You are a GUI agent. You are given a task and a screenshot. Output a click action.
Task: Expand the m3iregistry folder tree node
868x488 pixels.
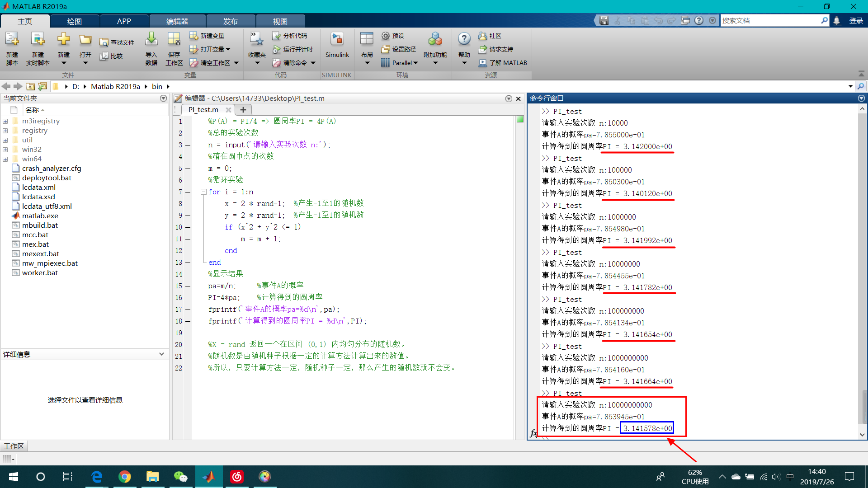5,121
